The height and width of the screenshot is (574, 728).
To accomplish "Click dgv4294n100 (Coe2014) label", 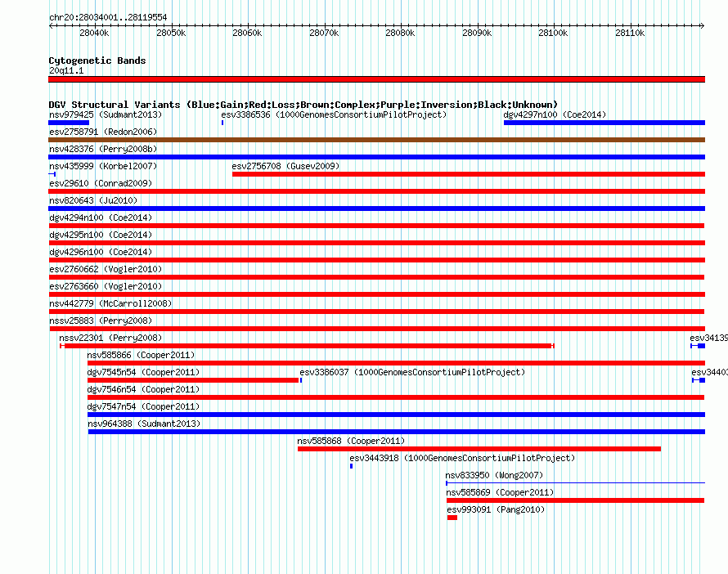I will [101, 217].
